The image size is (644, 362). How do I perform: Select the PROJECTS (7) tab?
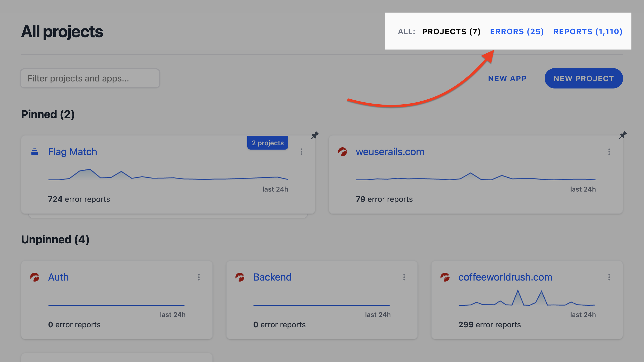pos(451,31)
